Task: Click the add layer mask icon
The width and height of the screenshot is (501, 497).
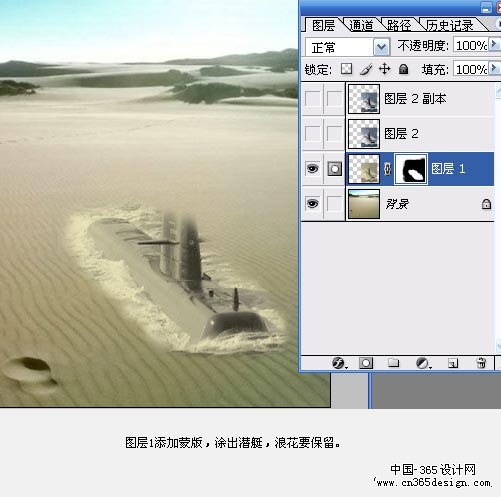Action: pos(366,363)
